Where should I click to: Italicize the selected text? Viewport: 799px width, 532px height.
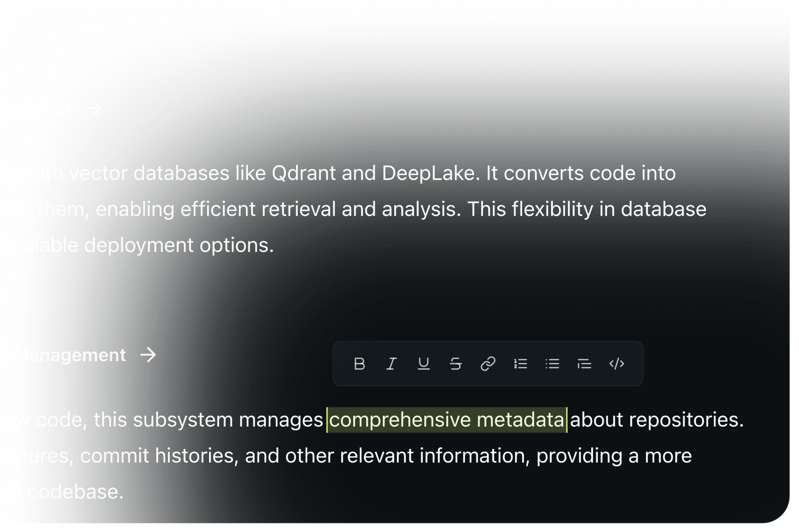tap(391, 364)
